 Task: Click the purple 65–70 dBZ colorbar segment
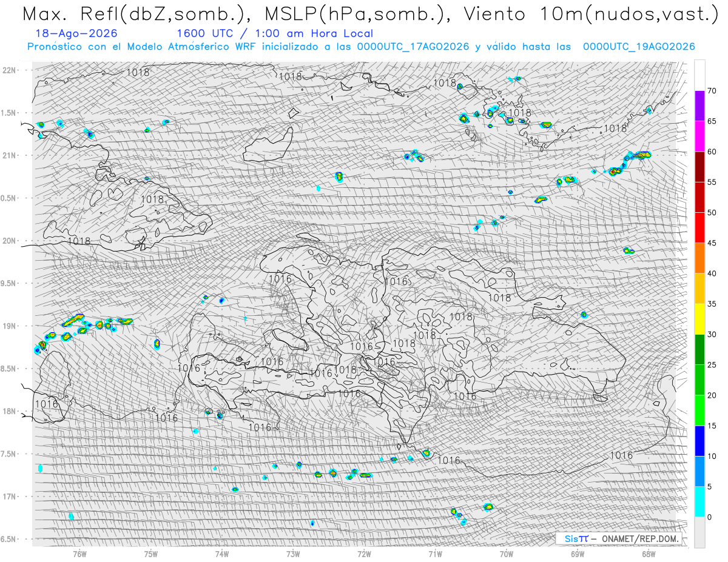tap(699, 106)
